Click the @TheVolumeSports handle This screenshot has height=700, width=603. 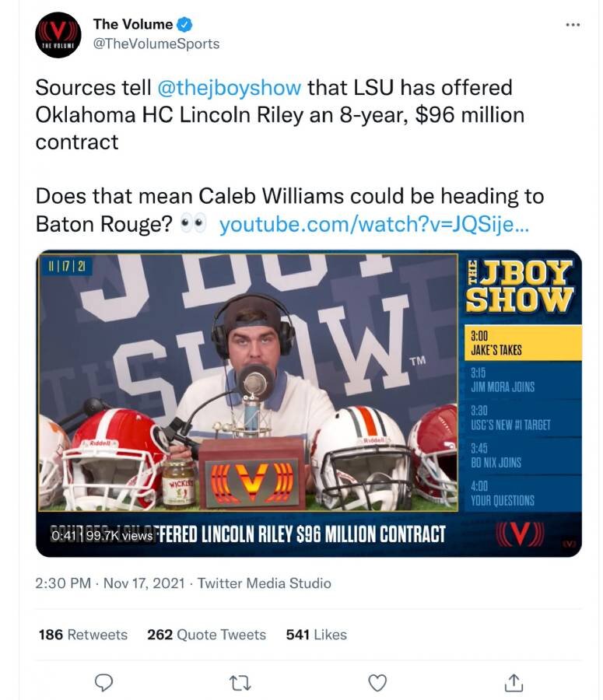156,44
